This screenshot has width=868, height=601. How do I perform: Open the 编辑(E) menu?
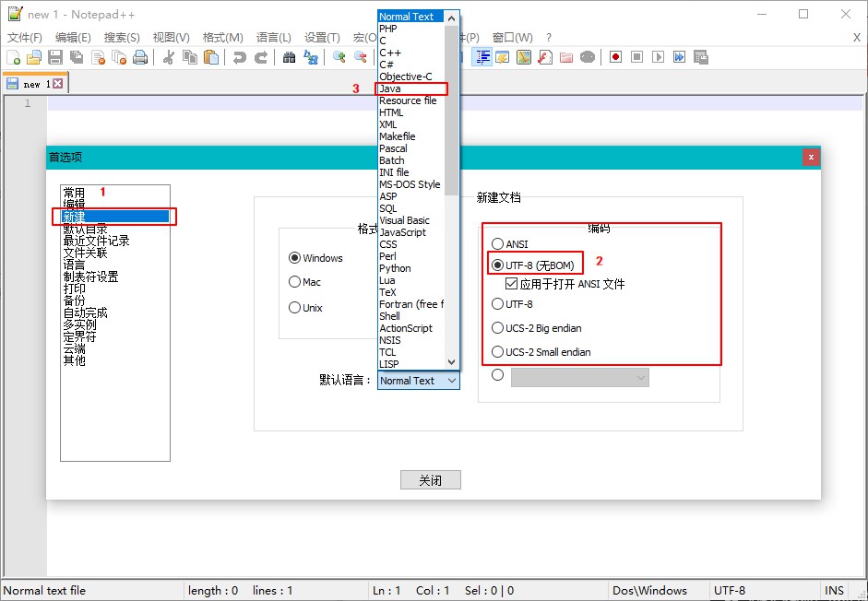pyautogui.click(x=73, y=37)
